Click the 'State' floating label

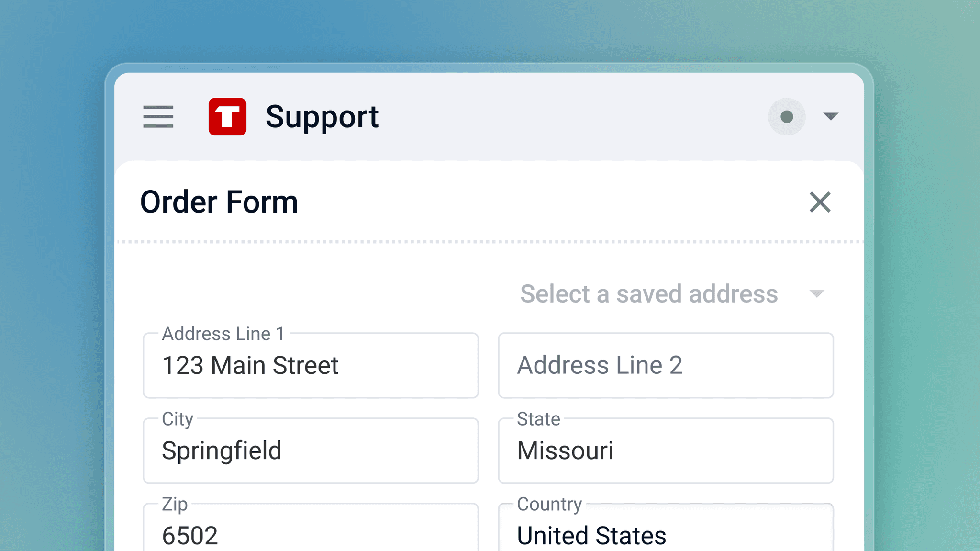pos(538,419)
